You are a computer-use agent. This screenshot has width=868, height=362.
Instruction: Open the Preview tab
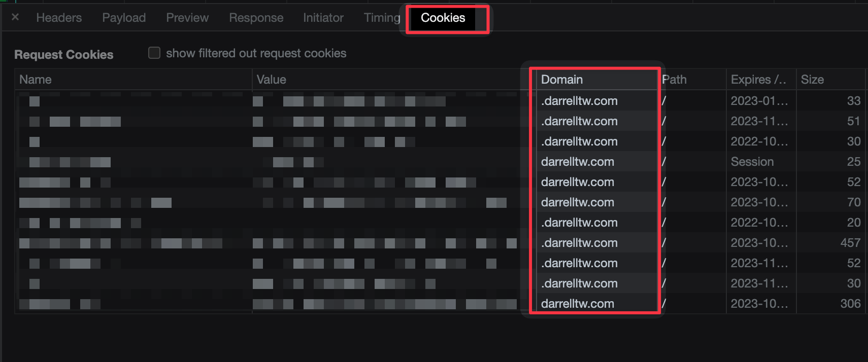point(187,18)
